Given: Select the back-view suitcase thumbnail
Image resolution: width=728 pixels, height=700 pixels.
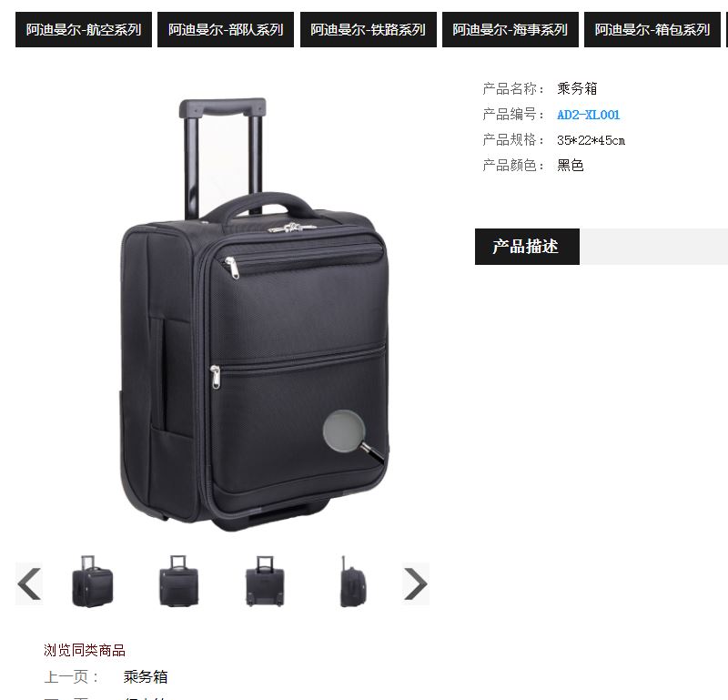Looking at the screenshot, I should (265, 582).
